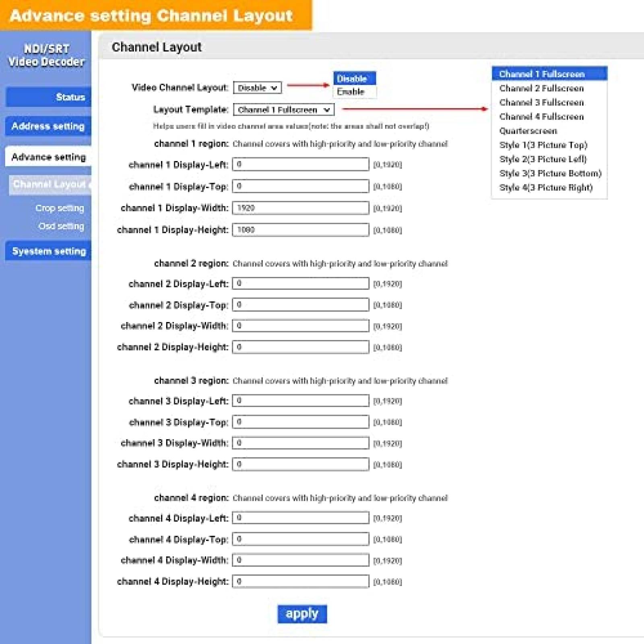Screen dimensions: 644x644
Task: Open the Crop setting page
Action: point(59,208)
